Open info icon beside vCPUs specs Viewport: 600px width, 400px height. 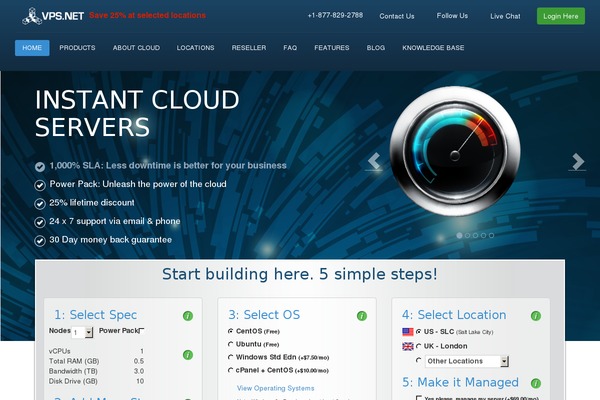point(188,355)
